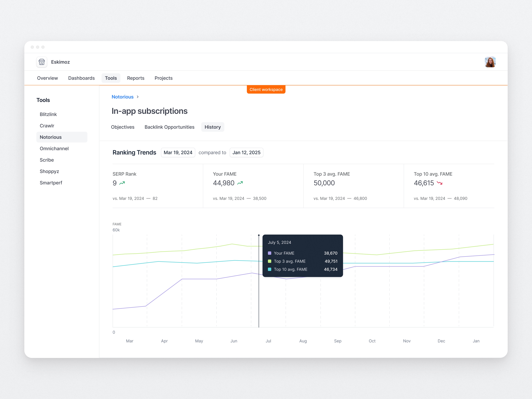Click the Ranking Trends heading
This screenshot has height=399, width=532.
(x=134, y=152)
